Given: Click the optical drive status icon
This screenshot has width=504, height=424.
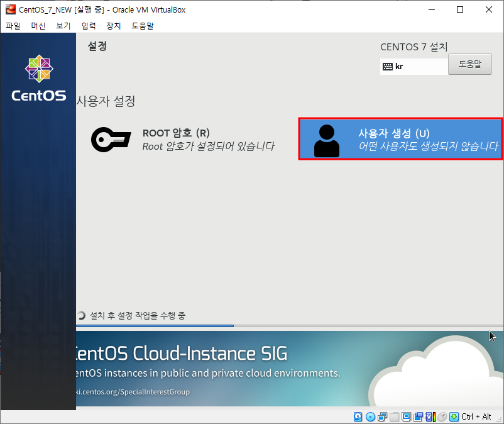Looking at the screenshot, I should [x=370, y=416].
